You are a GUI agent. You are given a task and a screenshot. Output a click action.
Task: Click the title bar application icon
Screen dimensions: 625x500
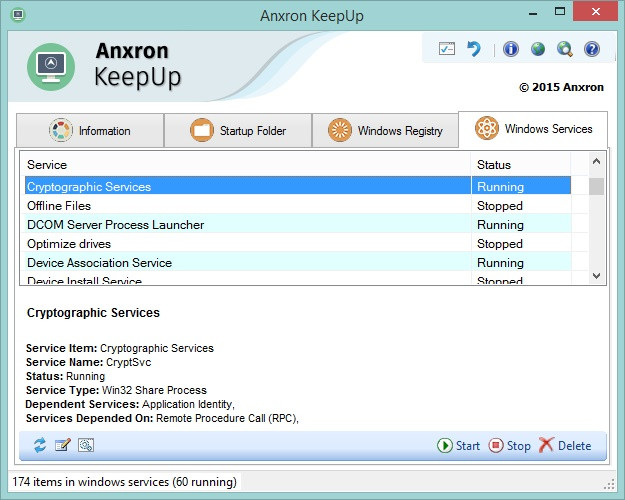pyautogui.click(x=18, y=15)
